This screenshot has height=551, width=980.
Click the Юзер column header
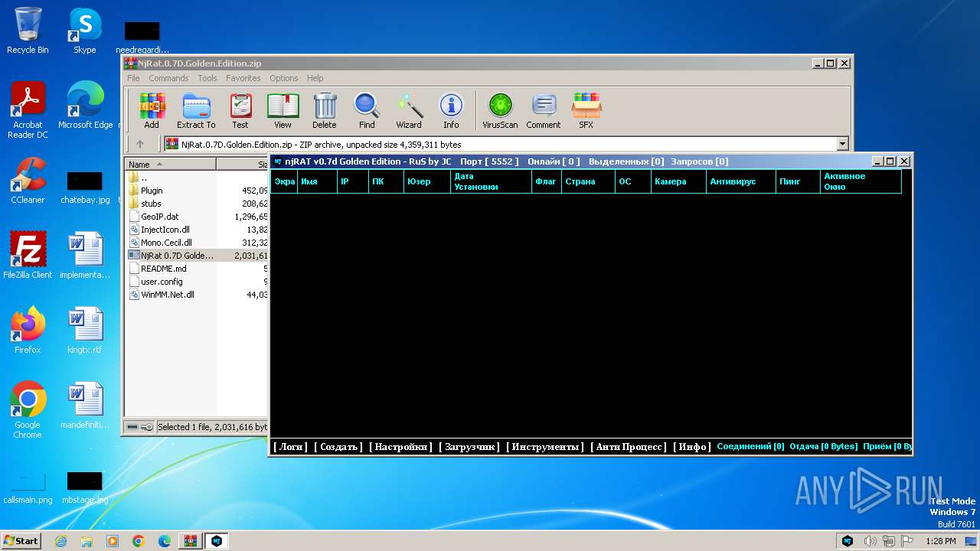pos(427,181)
